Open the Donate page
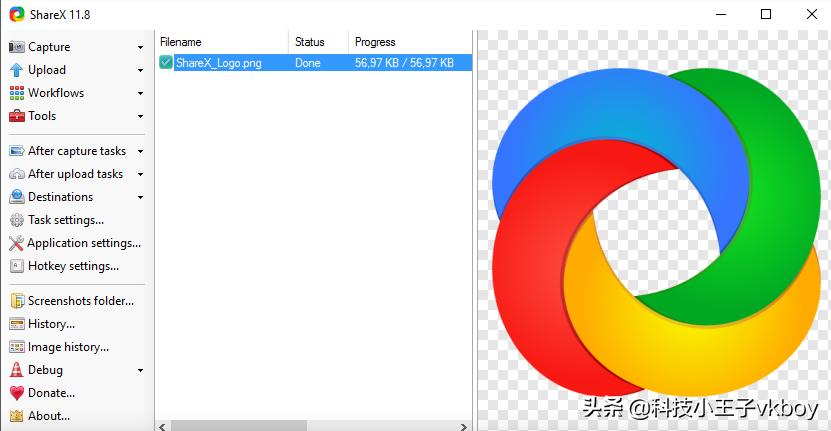The width and height of the screenshot is (831, 431). point(51,393)
